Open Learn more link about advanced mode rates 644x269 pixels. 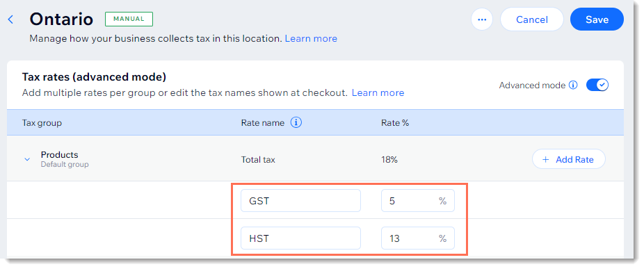378,93
